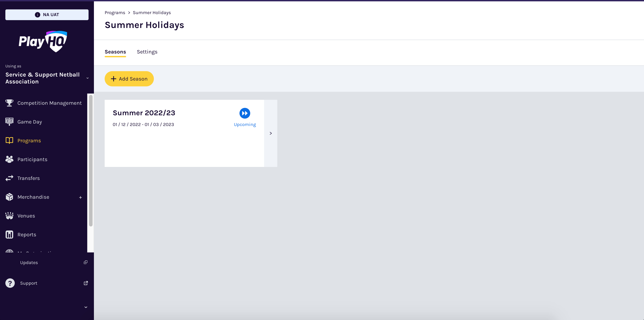Image resolution: width=644 pixels, height=320 pixels.
Task: Open the Participants people icon
Action: 9,159
